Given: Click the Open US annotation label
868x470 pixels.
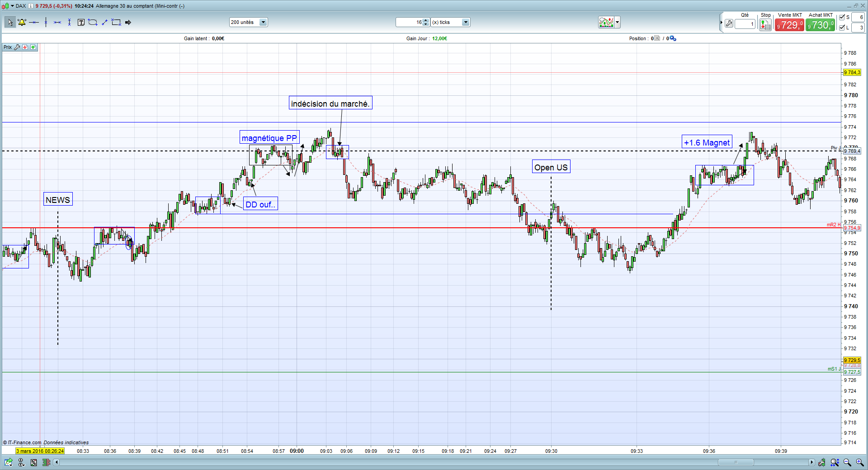Looking at the screenshot, I should click(551, 167).
